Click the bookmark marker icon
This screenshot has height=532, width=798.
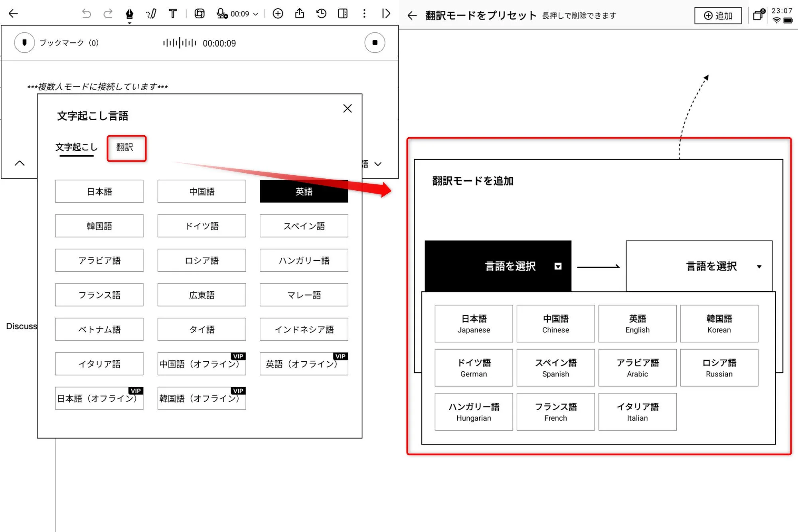[x=25, y=43]
